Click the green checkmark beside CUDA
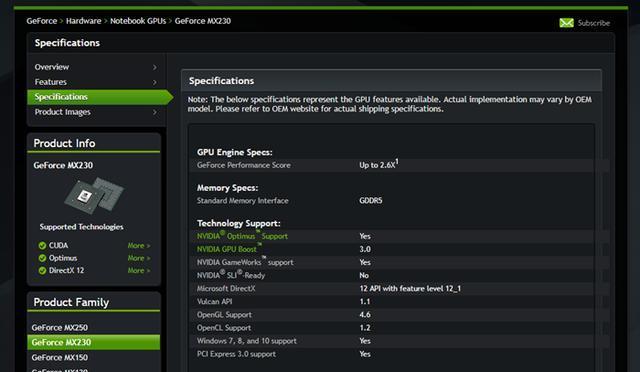 (x=42, y=245)
